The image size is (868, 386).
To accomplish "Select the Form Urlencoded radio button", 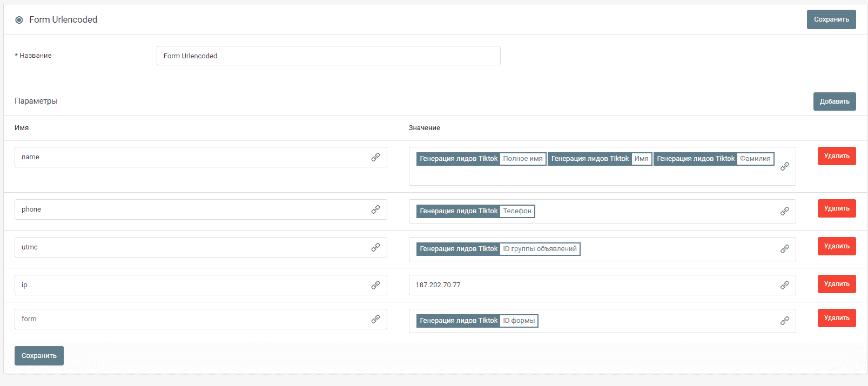I will pyautogui.click(x=19, y=20).
